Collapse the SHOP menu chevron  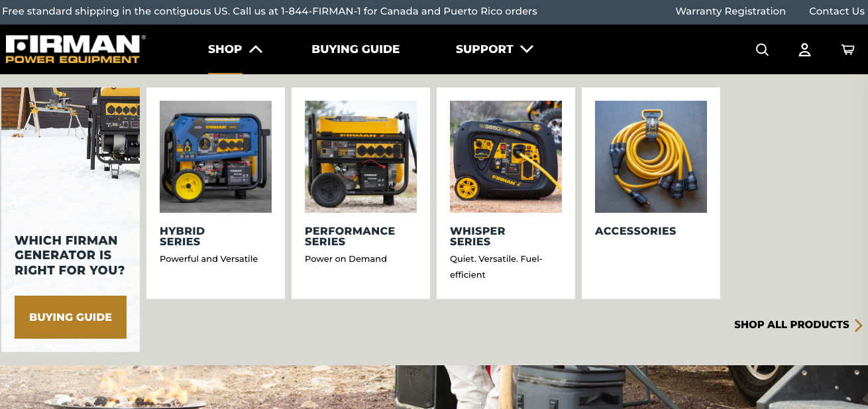pos(256,49)
